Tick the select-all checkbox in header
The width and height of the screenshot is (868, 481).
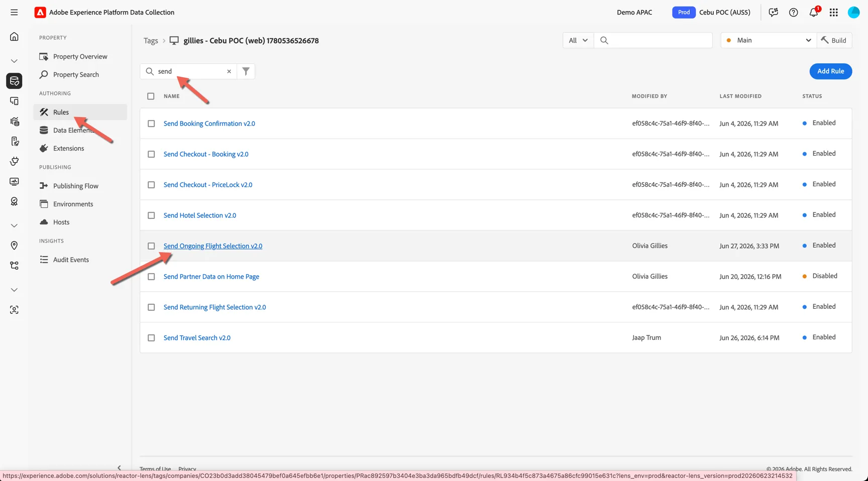tap(151, 96)
